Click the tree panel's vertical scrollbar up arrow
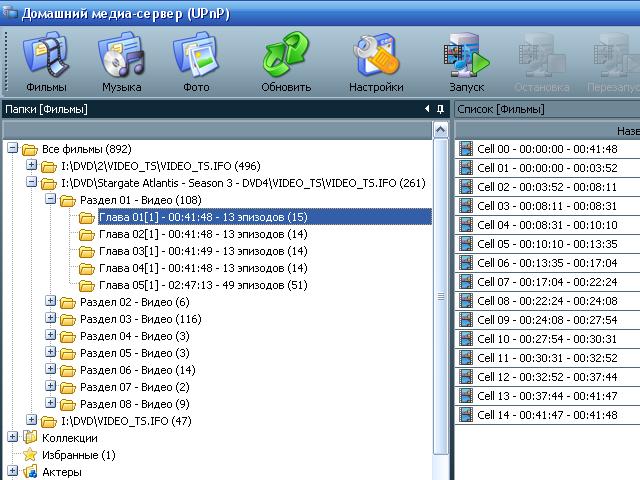The width and height of the screenshot is (640, 480). click(441, 130)
